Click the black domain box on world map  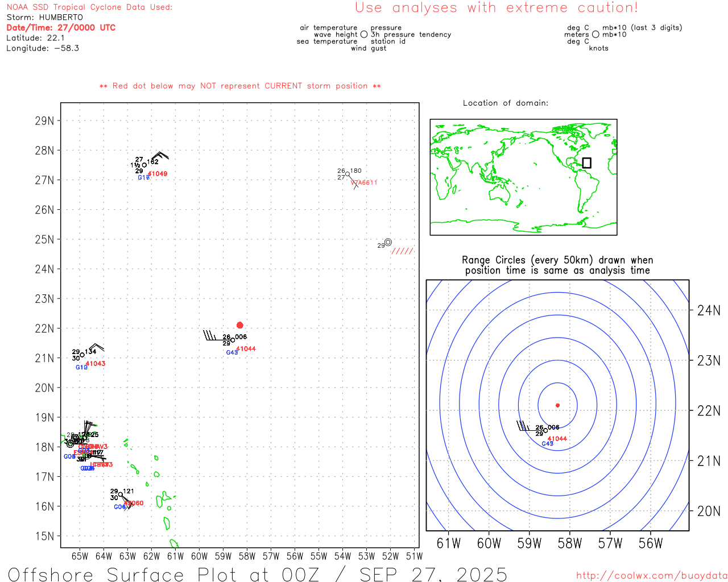pyautogui.click(x=587, y=163)
